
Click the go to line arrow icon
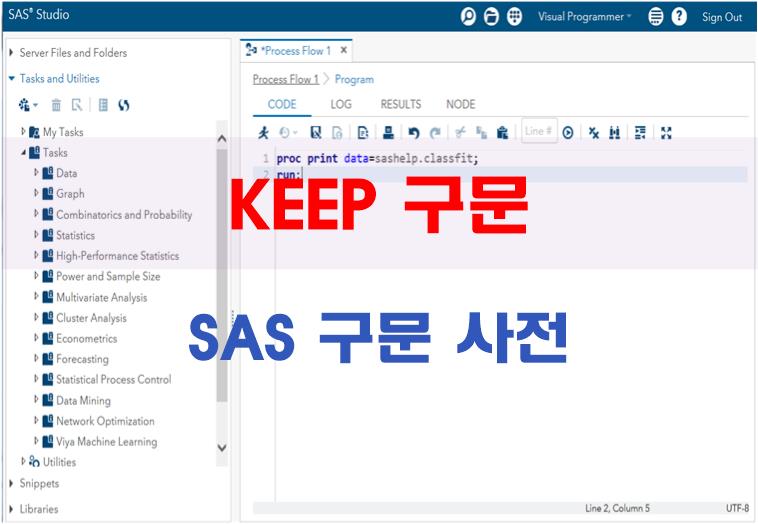point(568,132)
